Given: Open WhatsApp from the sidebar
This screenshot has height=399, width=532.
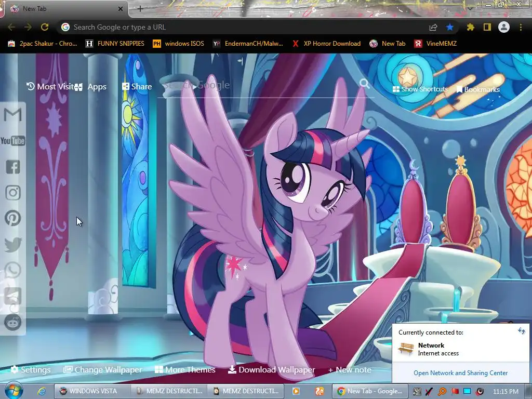Looking at the screenshot, I should click(13, 270).
